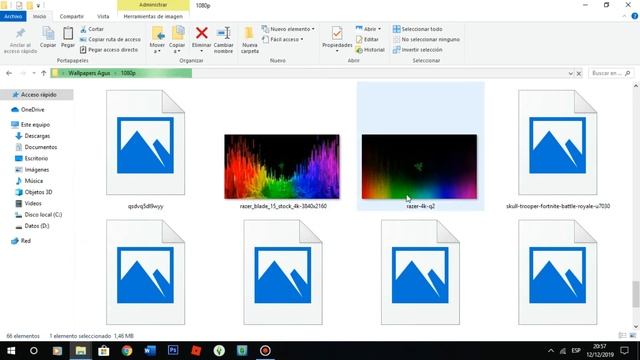Select the razer-4k-q2 wallpaper thumbnail
This screenshot has height=360, width=640.
coord(419,167)
